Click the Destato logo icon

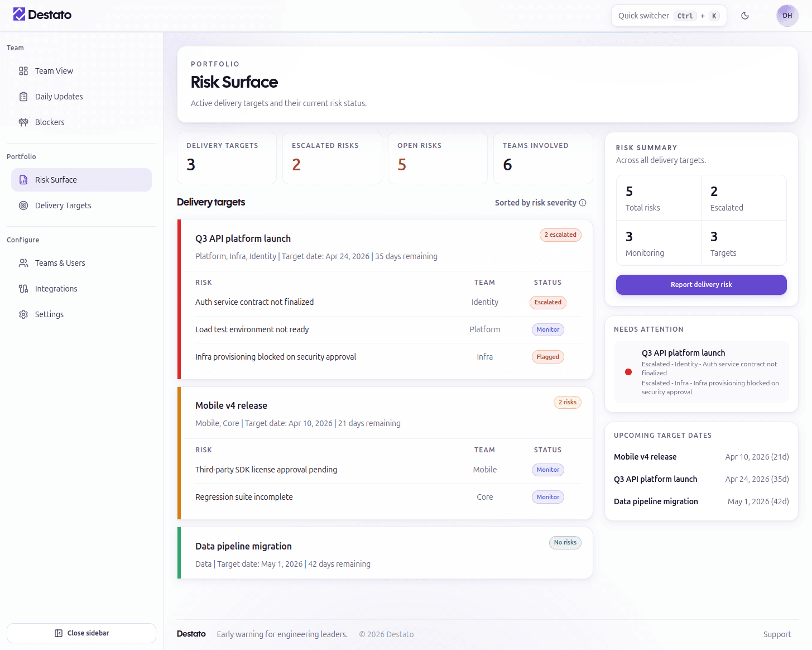pyautogui.click(x=19, y=15)
